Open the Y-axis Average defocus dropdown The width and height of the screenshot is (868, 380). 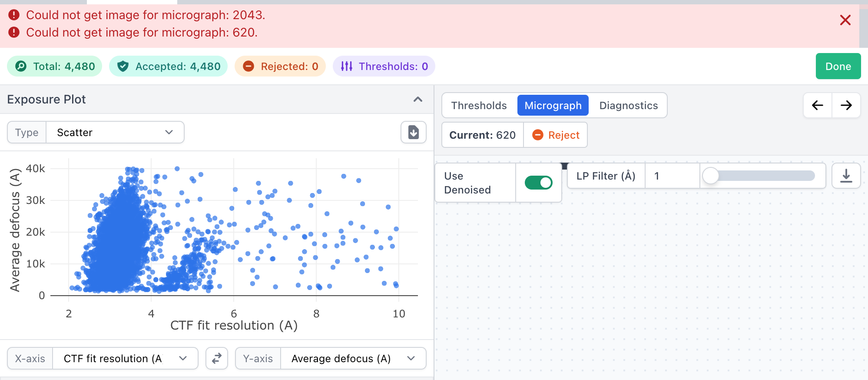coord(353,358)
